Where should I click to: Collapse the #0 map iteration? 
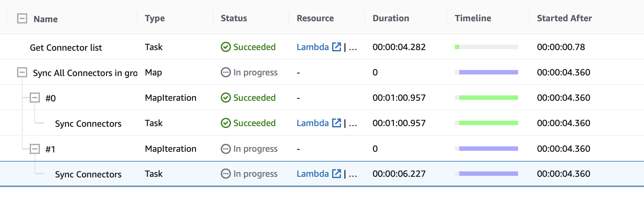[35, 98]
